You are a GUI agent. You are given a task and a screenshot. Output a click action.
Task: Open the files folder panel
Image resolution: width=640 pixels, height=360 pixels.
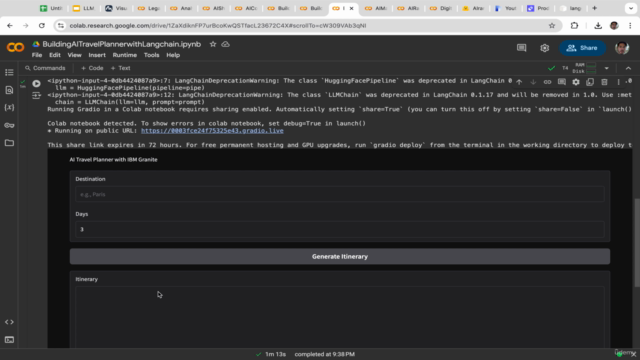[x=9, y=143]
